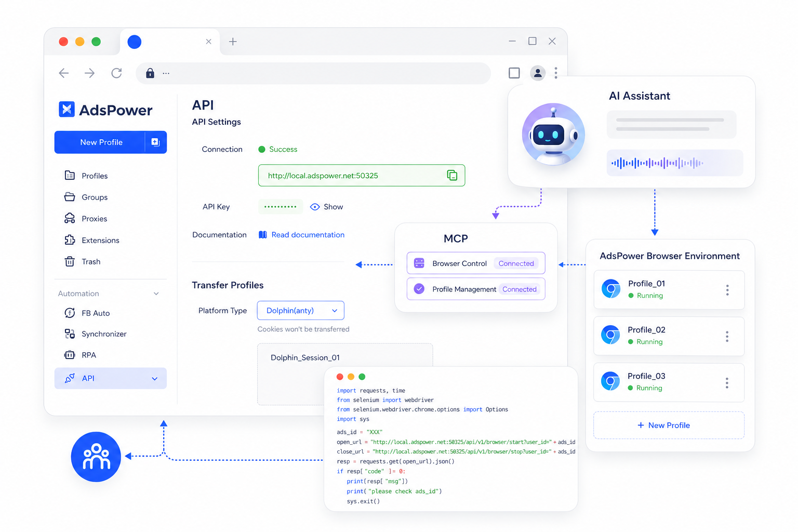Click the masked API Key field
The image size is (798, 532).
tap(281, 207)
